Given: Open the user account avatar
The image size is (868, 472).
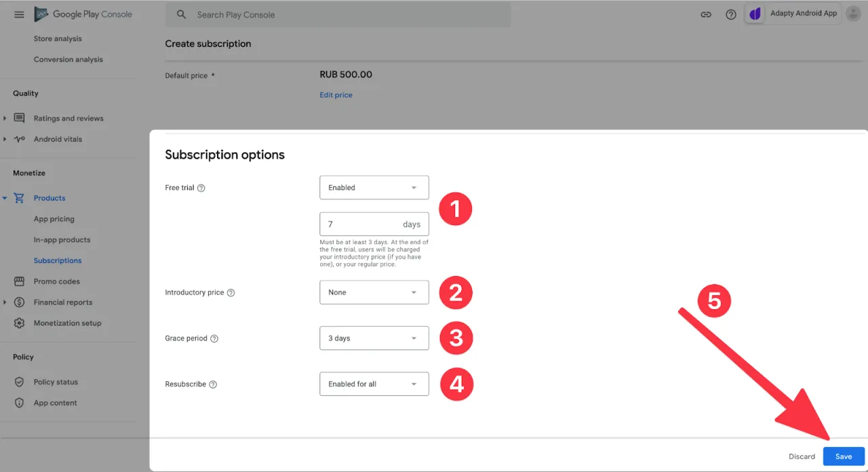Looking at the screenshot, I should [853, 14].
